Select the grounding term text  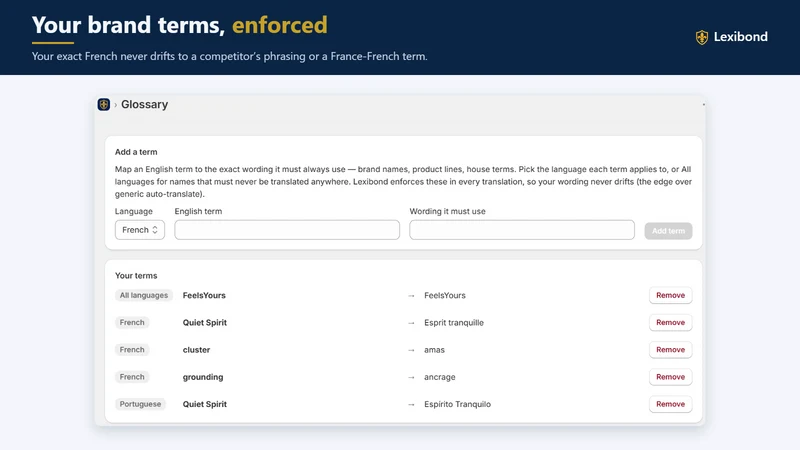[x=203, y=377]
